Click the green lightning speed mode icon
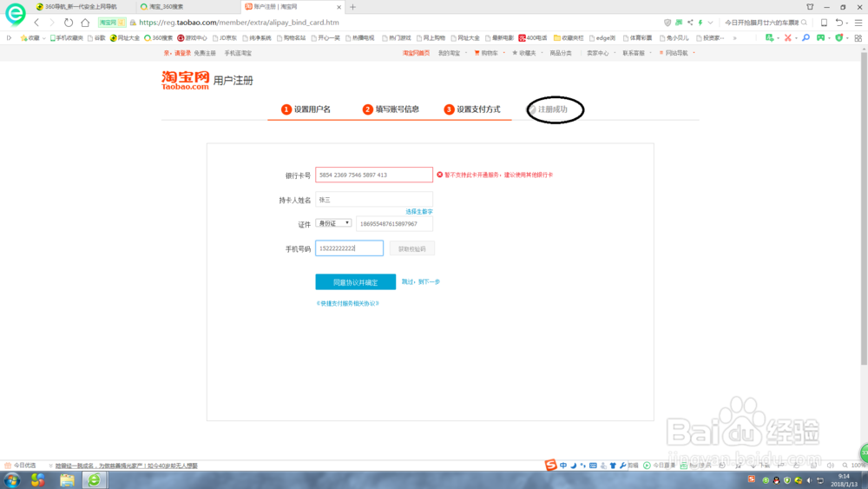Screen dimensions: 868x489 (700, 23)
